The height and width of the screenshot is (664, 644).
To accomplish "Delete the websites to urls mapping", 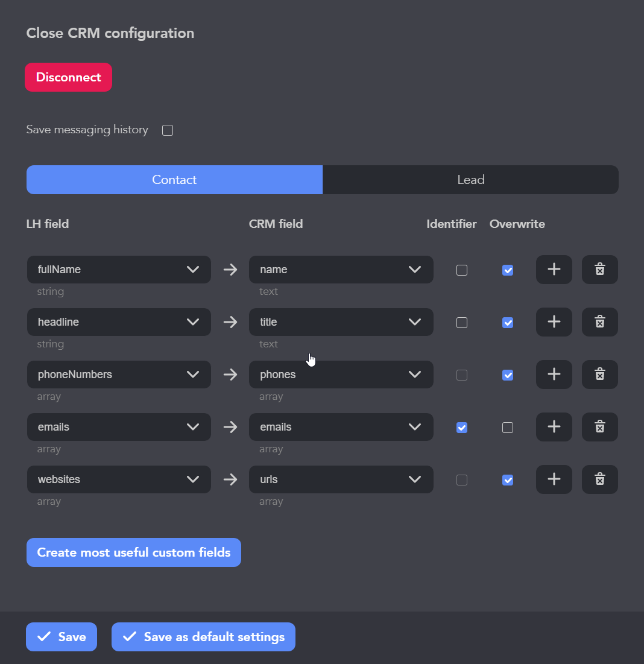I will coord(599,479).
